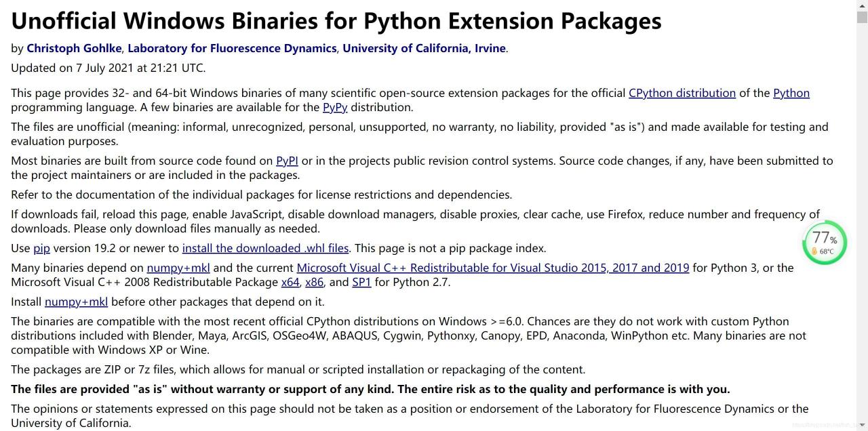
Task: Click the vertical scrollbar thumb
Action: click(x=862, y=18)
